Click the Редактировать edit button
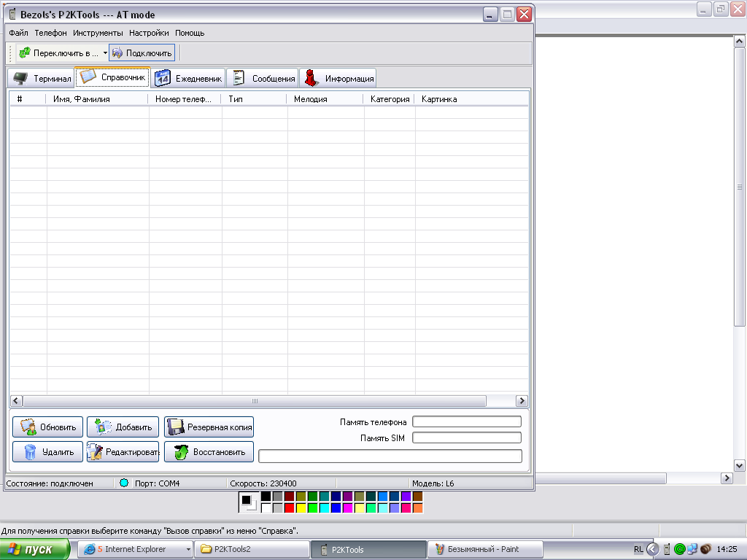This screenshot has height=560, width=747. (x=123, y=452)
